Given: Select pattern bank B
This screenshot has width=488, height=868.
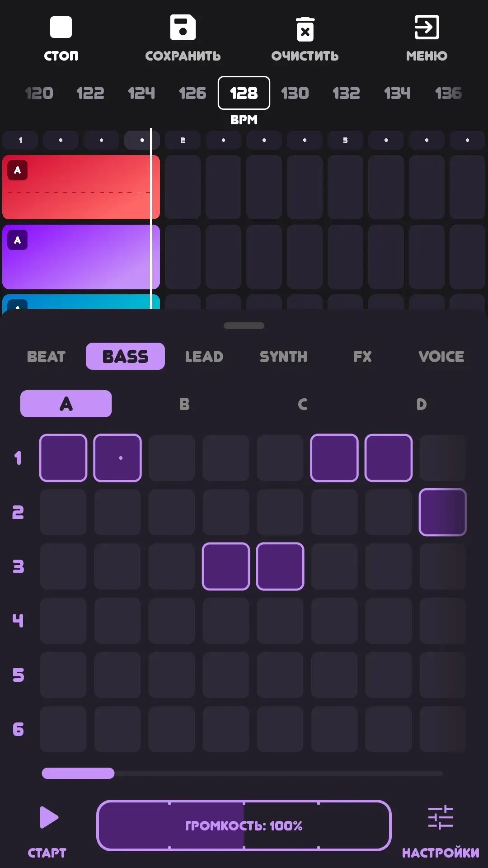Looking at the screenshot, I should click(x=184, y=404).
